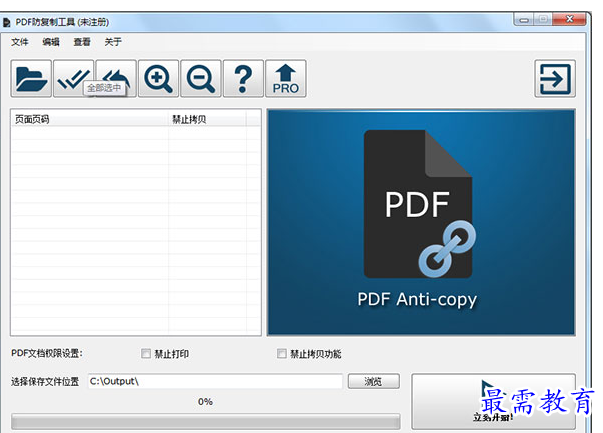The width and height of the screenshot is (603, 433).
Task: Upgrade using the PRO arrow icon
Action: [286, 78]
